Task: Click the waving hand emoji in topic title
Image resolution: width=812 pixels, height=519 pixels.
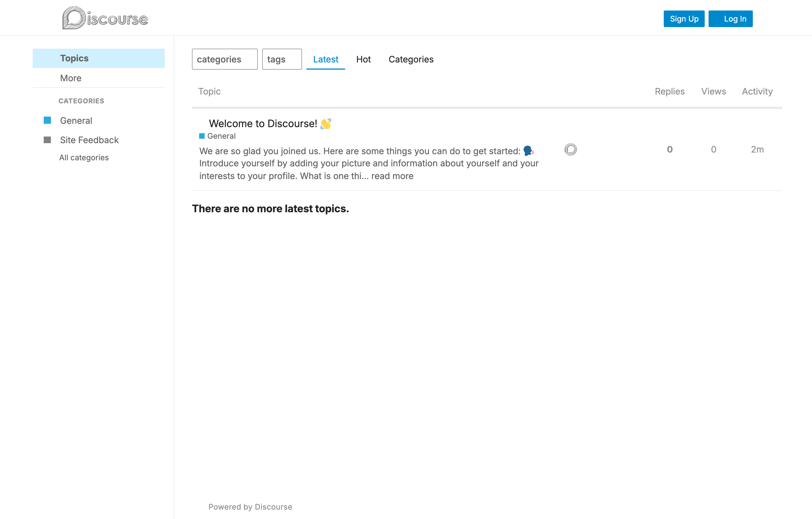Action: 326,124
